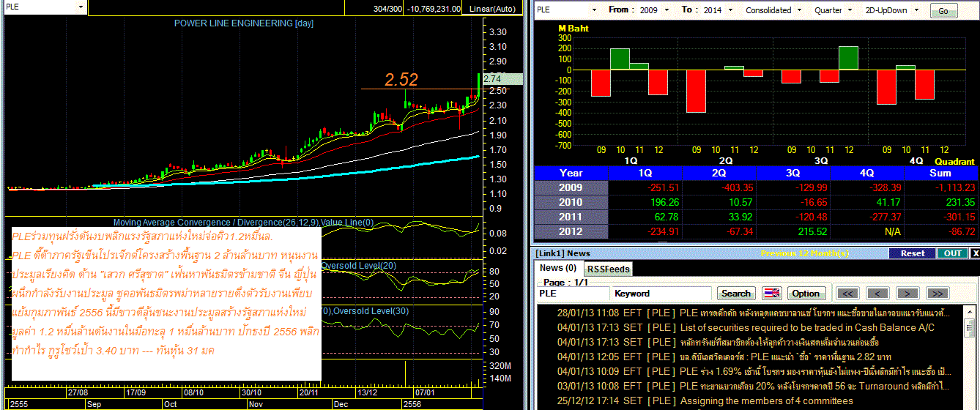Click the Previous 12 Month(s) label

pyautogui.click(x=804, y=253)
